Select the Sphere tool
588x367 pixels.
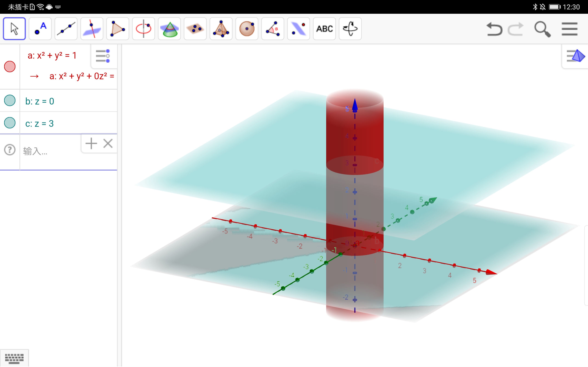tap(247, 29)
